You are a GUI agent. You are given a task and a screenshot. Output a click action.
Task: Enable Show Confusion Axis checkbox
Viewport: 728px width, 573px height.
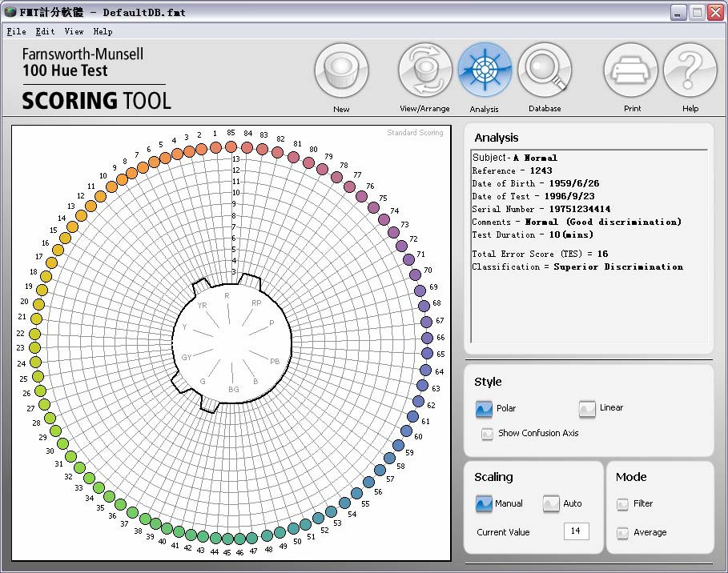click(x=487, y=434)
